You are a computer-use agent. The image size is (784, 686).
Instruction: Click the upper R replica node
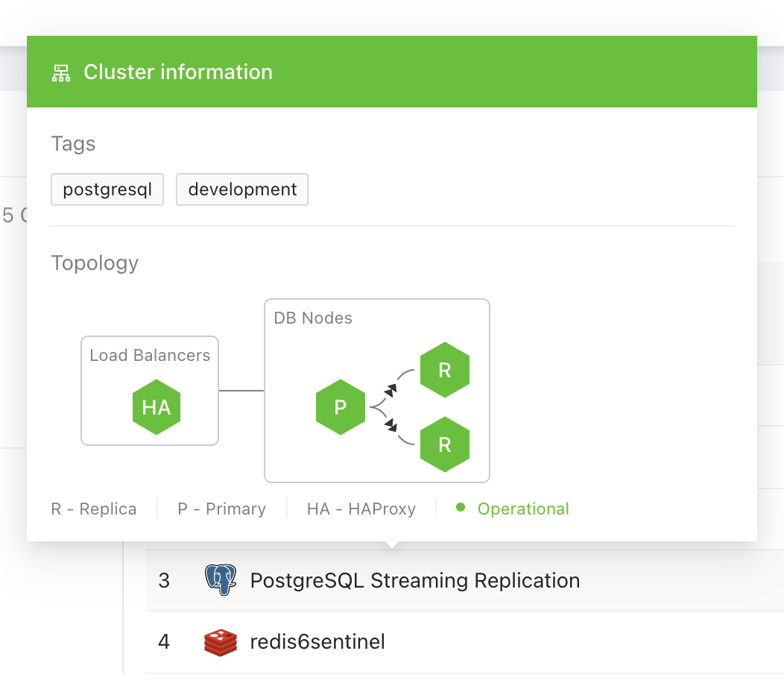point(445,369)
